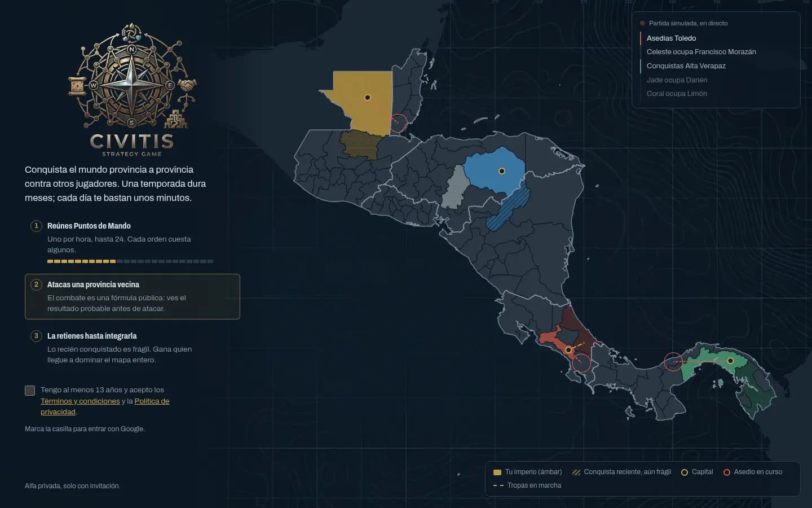Screen dimensions: 812x508
Task: Click the hatched Conquista reciente legend swatch
Action: click(576, 472)
